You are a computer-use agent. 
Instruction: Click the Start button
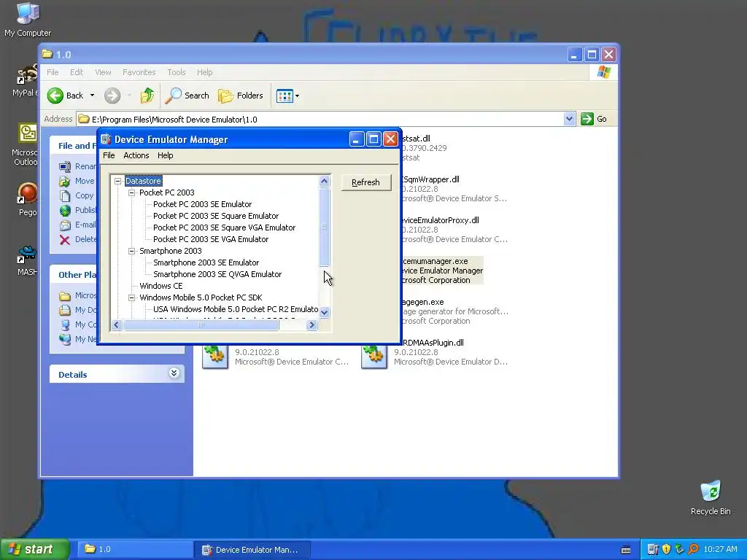click(34, 550)
